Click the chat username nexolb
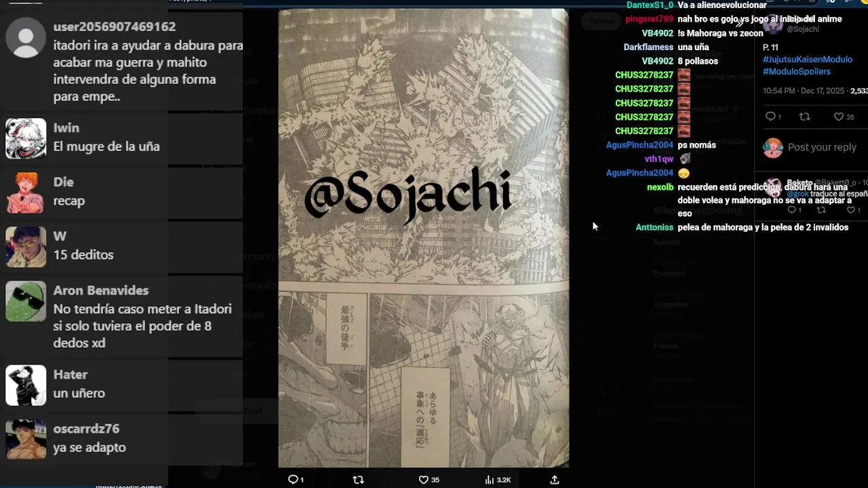 tap(660, 187)
